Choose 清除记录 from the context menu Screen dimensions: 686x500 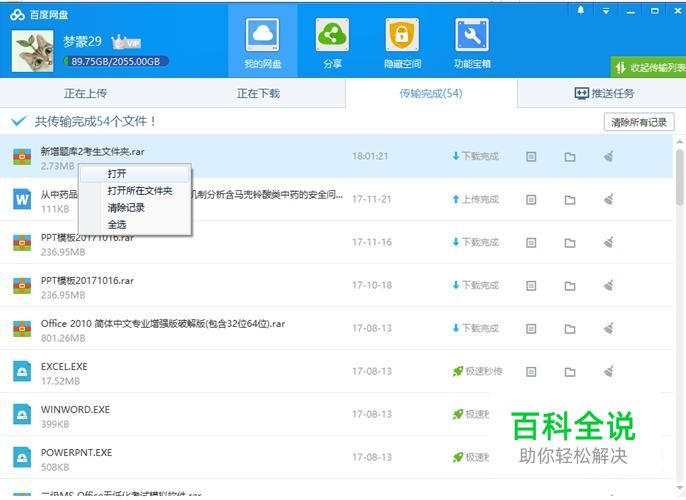click(135, 208)
